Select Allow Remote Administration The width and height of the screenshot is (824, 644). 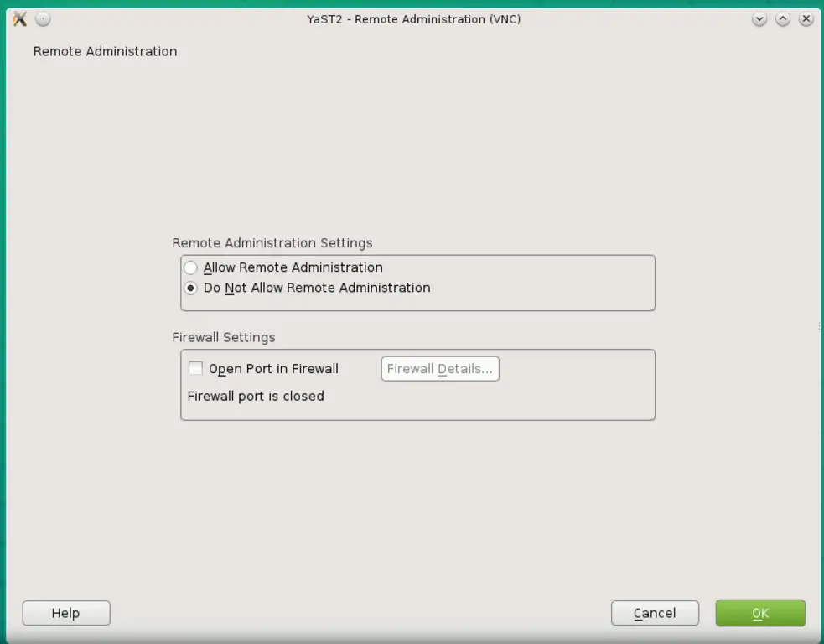tap(284, 267)
